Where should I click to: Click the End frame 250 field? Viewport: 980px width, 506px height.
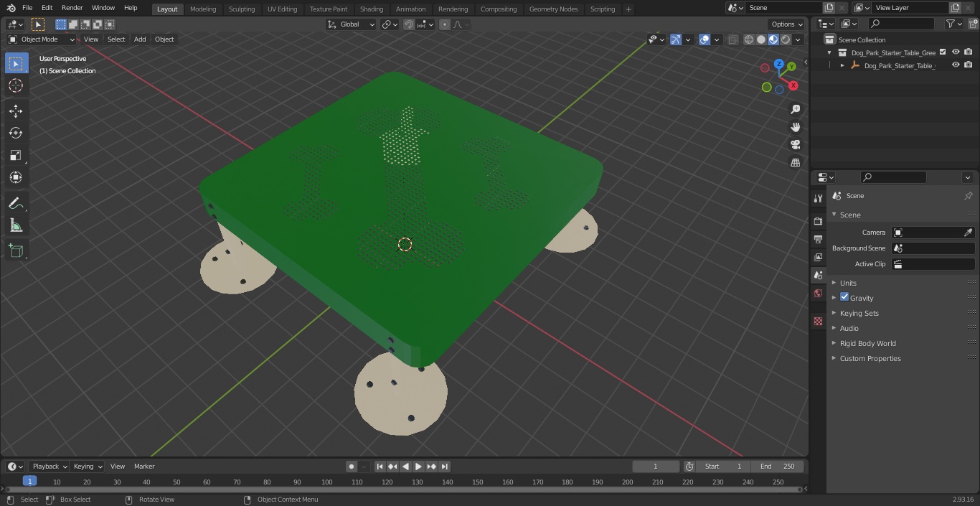coord(778,467)
